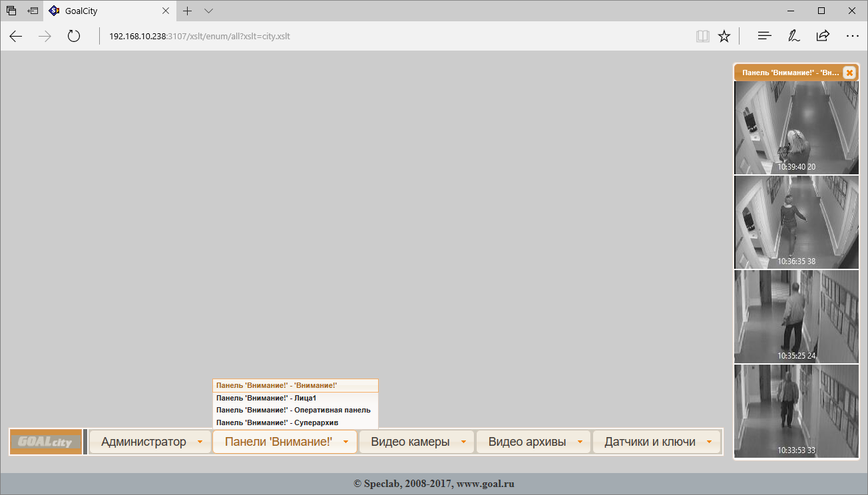
Task: Close the 'Внимание!' side panel
Action: click(849, 73)
